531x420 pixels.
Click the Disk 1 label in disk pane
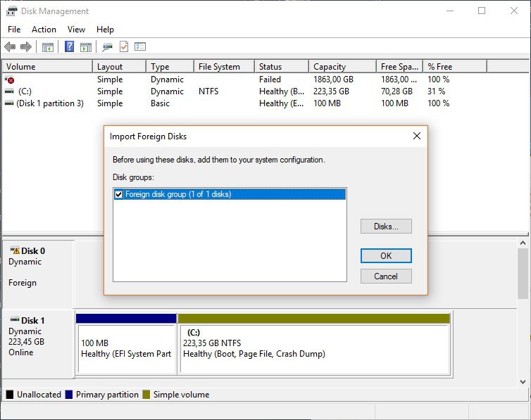[x=32, y=320]
